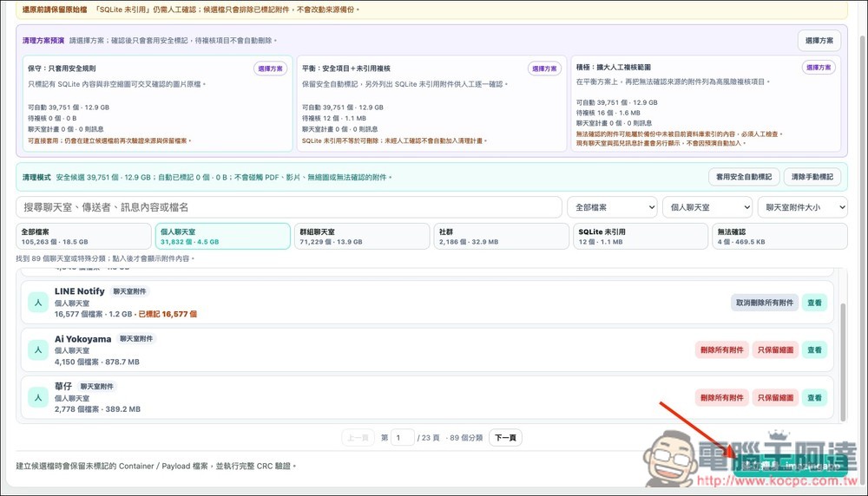Click 待複核 0 個 · 0 B in 保守 card

[52, 118]
